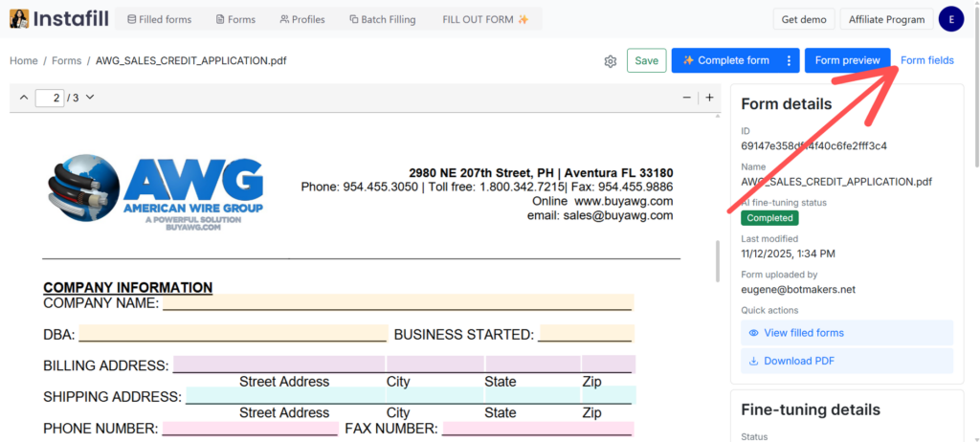Go to next page with down chevron
980x442 pixels.
pyautogui.click(x=90, y=98)
